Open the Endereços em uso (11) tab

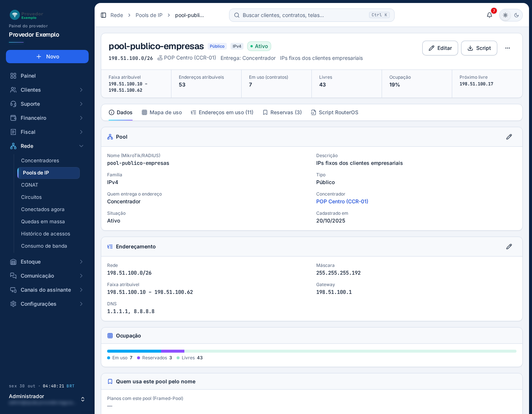pos(222,112)
